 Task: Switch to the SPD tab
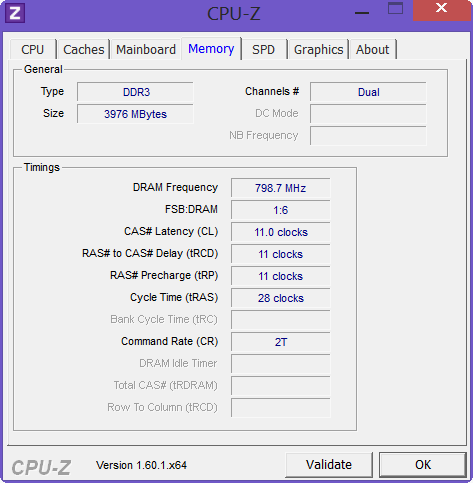click(x=263, y=49)
